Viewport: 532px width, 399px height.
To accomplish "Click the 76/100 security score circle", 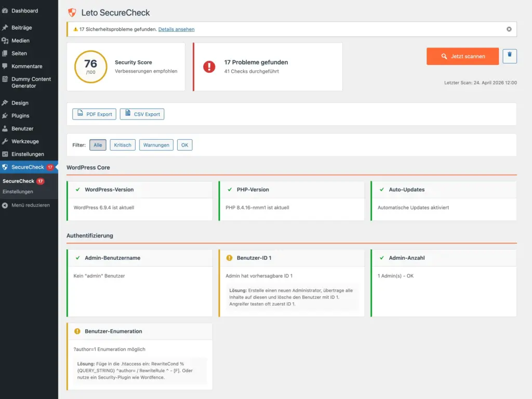I will tap(90, 66).
